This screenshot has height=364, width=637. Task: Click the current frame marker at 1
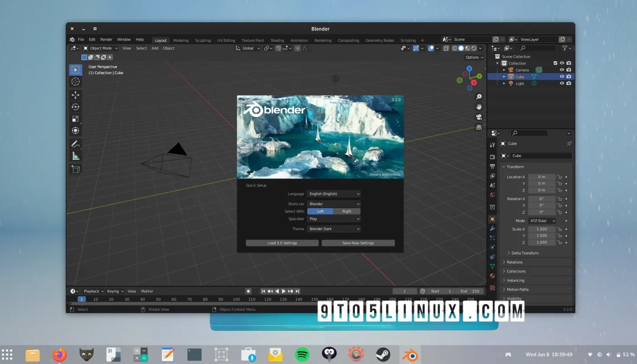[x=81, y=299]
